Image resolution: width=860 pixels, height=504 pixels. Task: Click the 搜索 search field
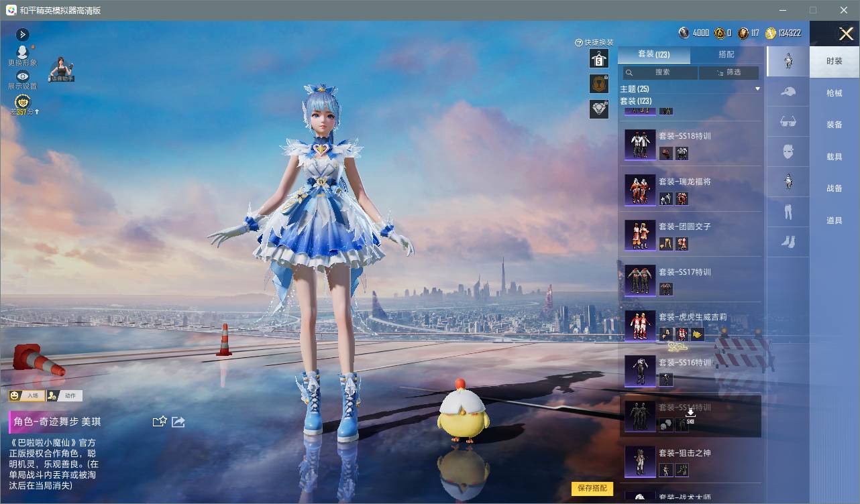pos(659,72)
